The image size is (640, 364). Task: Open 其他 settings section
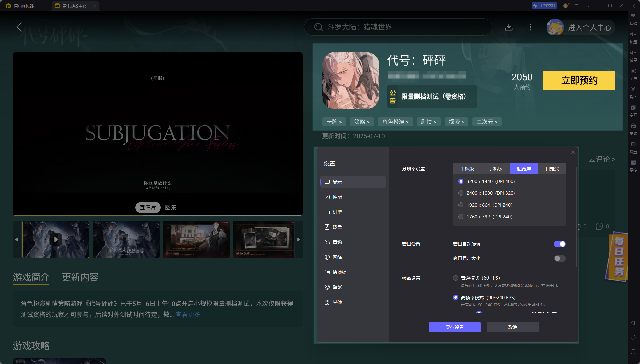(353, 302)
